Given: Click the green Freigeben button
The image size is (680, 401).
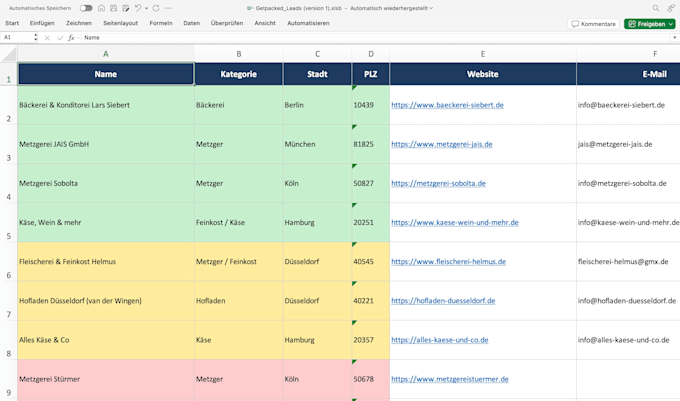Looking at the screenshot, I should point(650,24).
